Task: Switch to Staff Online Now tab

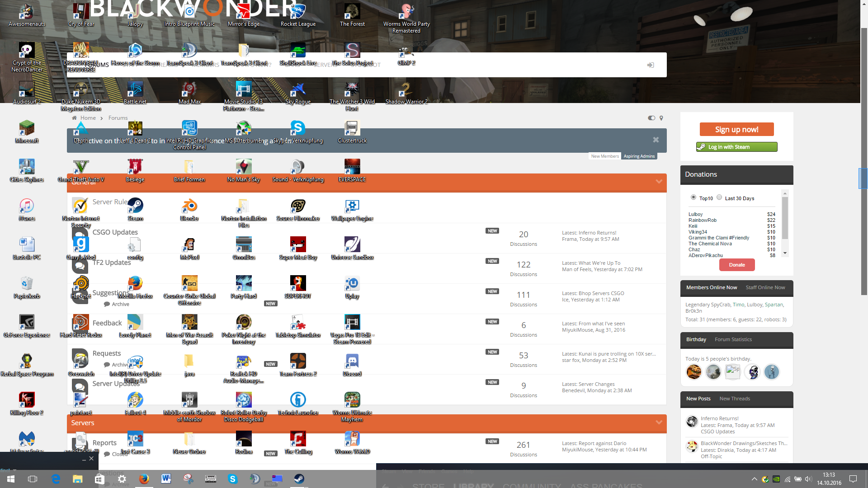Action: coord(765,287)
